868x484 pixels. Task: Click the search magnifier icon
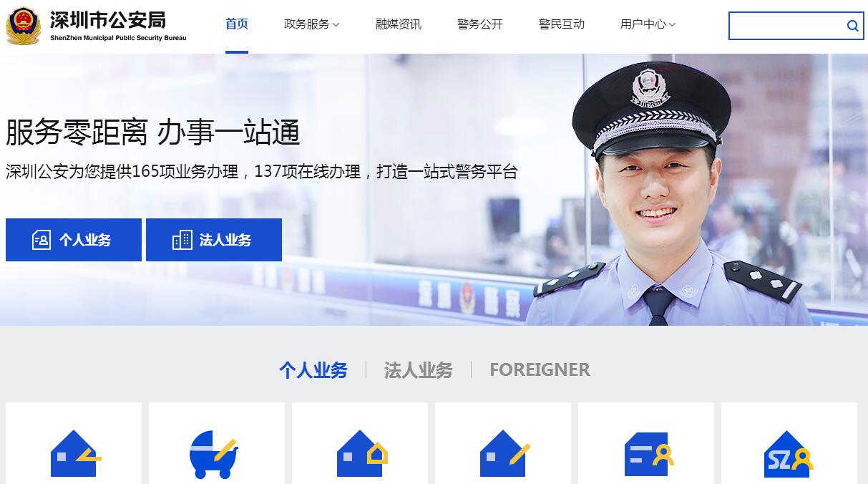[x=852, y=26]
